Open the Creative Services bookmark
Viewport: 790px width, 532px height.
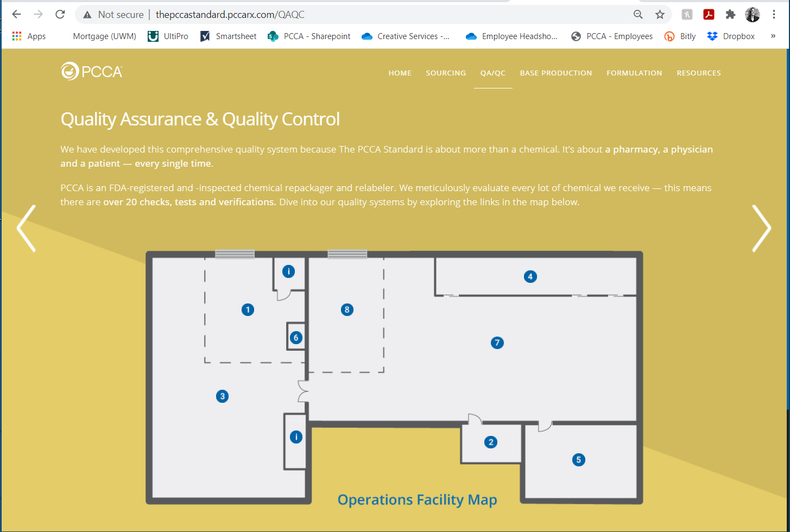pos(406,36)
